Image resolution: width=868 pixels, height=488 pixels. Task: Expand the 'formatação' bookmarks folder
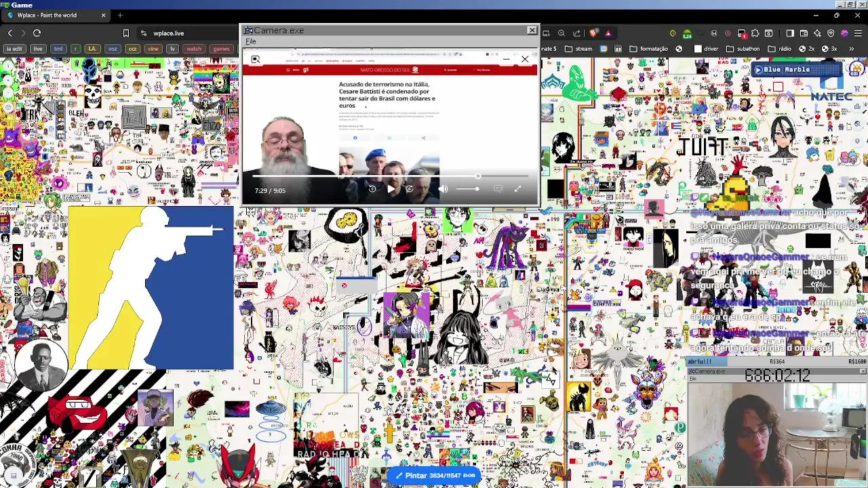(x=648, y=49)
